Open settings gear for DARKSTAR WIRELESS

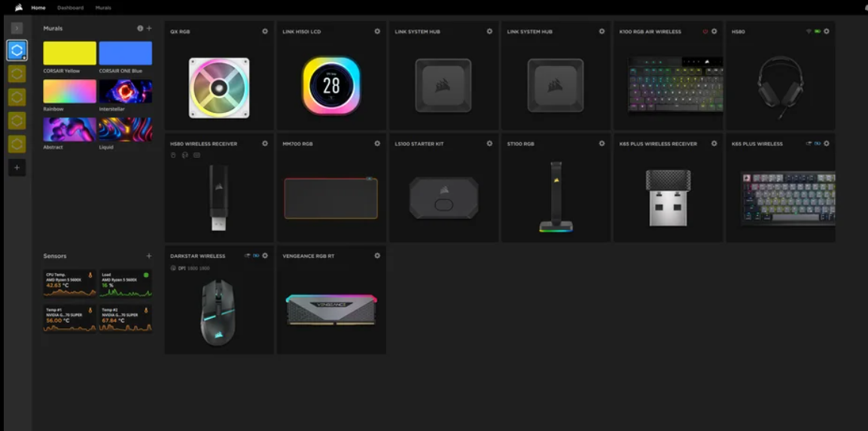tap(265, 256)
